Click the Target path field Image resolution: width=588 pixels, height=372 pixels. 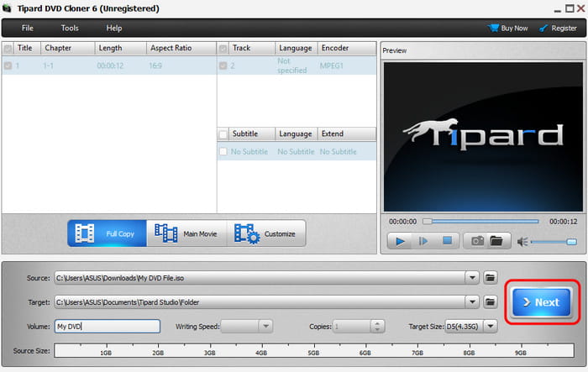pyautogui.click(x=260, y=301)
